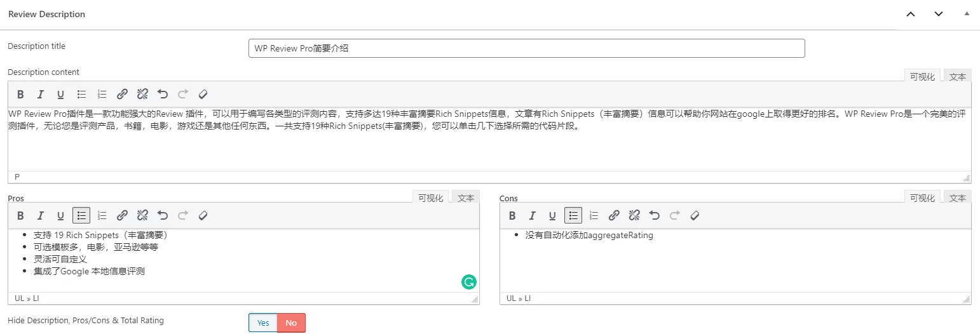Screen dimensions: 980x334
Task: Switch Description content to 文本 tab
Action: [x=957, y=76]
